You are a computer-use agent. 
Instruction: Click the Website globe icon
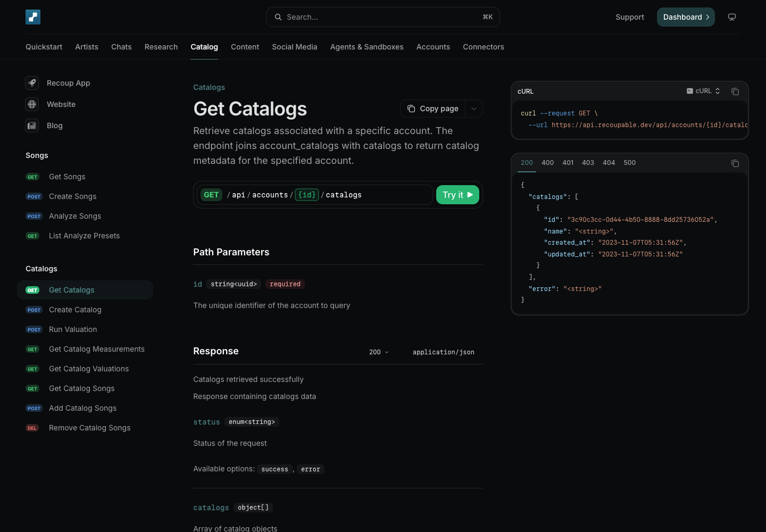pos(32,104)
